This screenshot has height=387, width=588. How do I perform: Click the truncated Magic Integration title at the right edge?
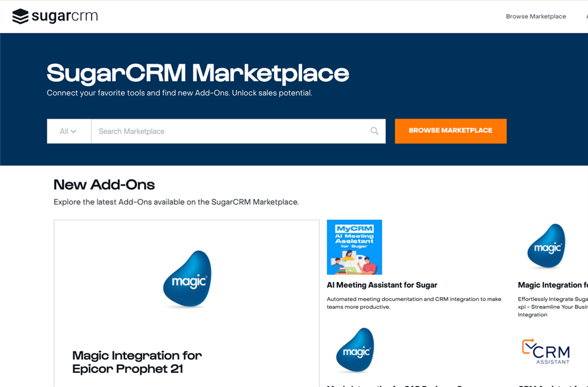coord(552,285)
